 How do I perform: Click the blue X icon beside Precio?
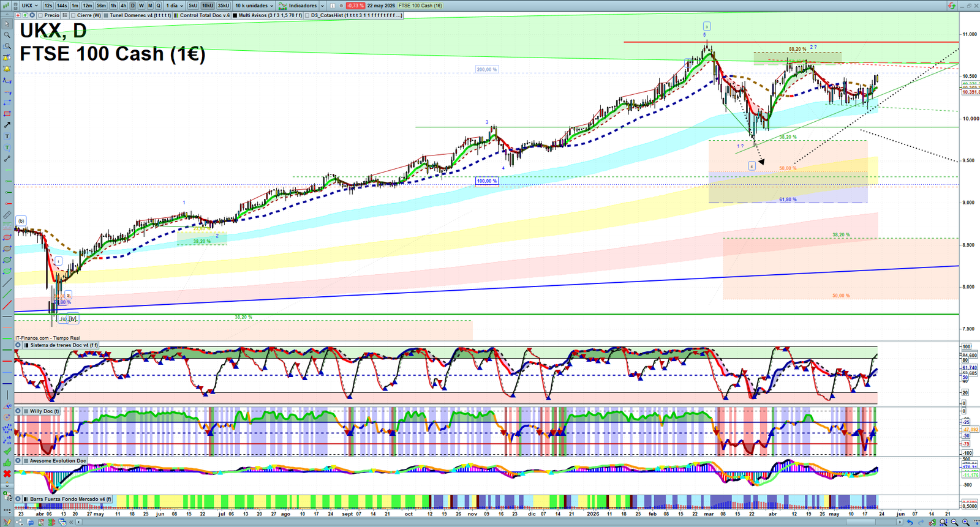pyautogui.click(x=32, y=15)
